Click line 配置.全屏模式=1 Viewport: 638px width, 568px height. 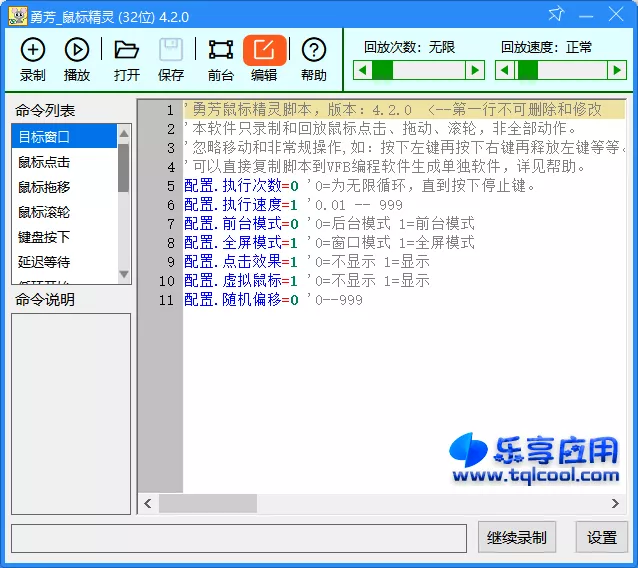[x=241, y=243]
